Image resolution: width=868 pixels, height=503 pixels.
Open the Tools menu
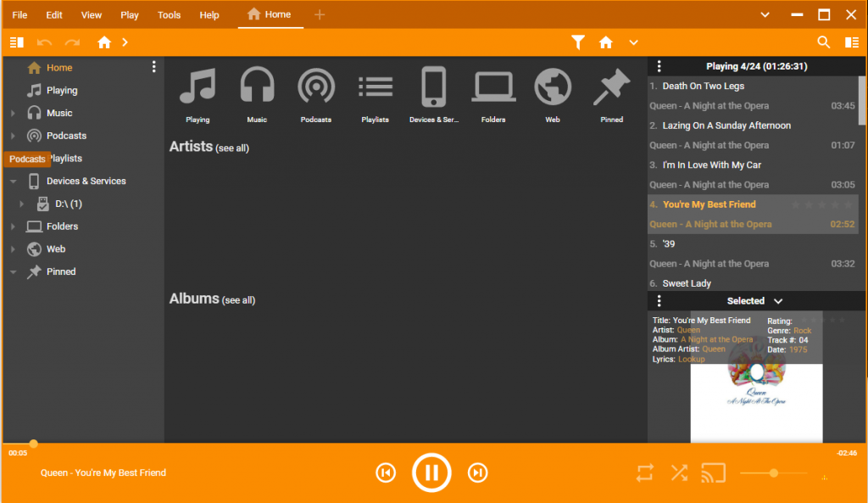coord(169,15)
